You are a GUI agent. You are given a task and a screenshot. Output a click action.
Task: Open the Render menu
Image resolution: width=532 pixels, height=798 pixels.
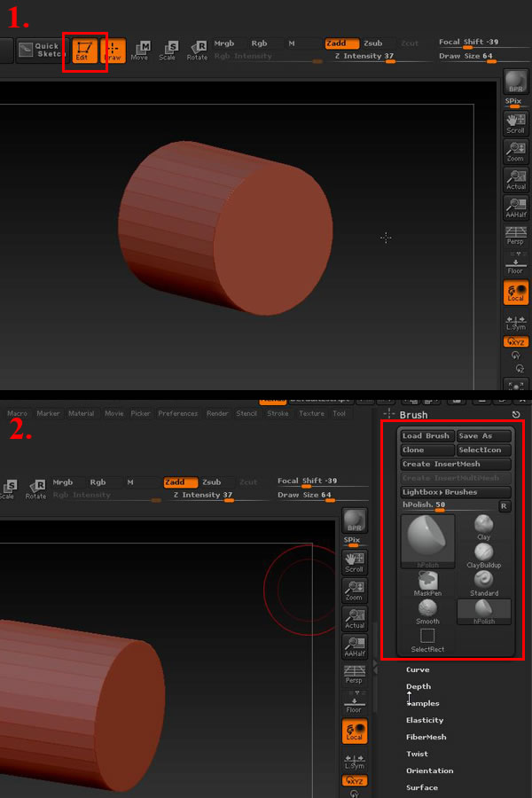[x=217, y=414]
